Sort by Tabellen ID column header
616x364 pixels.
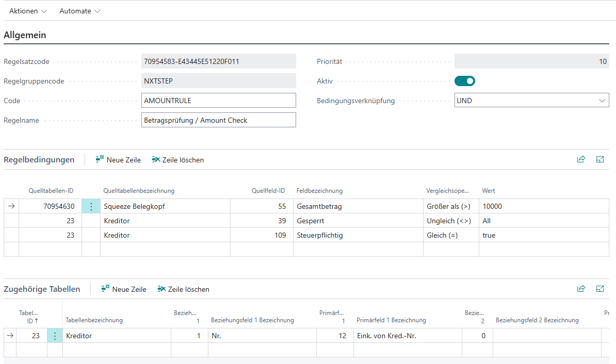(x=30, y=317)
